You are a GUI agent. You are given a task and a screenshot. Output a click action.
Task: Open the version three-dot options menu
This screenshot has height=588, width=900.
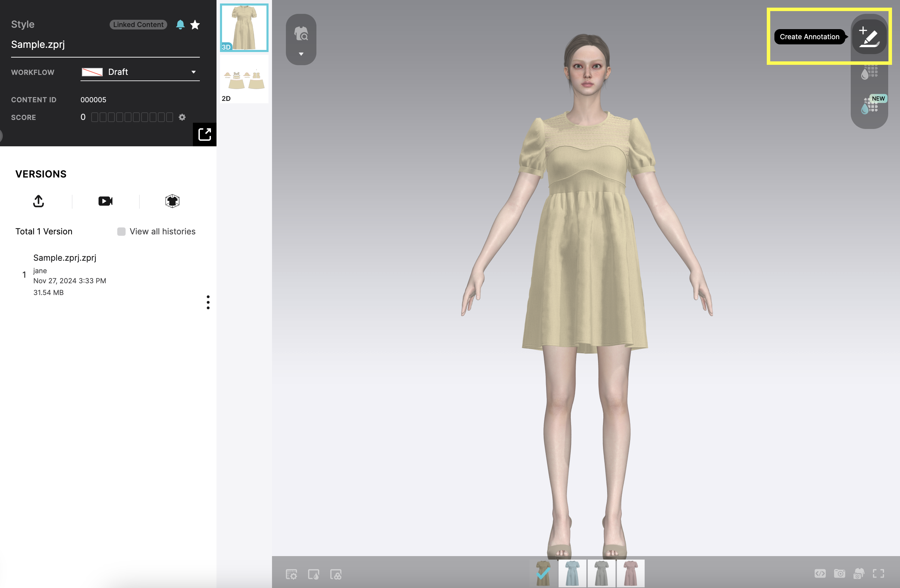(x=208, y=302)
